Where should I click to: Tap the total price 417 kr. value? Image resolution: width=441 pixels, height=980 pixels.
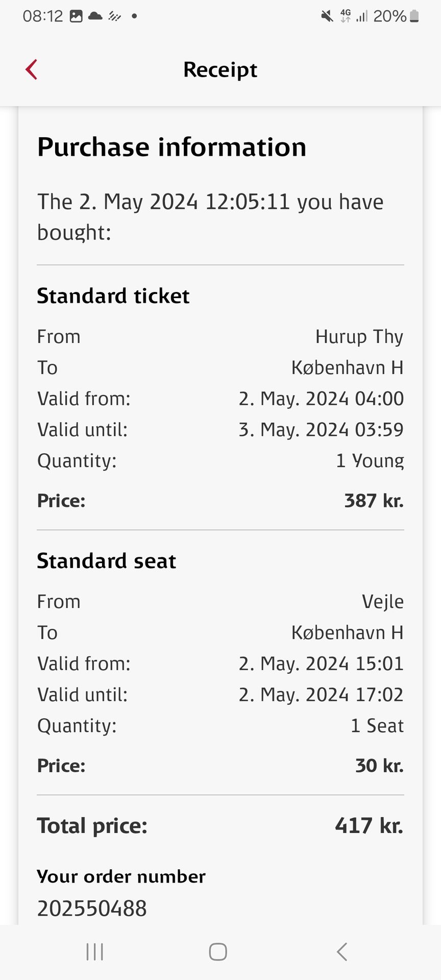[369, 826]
